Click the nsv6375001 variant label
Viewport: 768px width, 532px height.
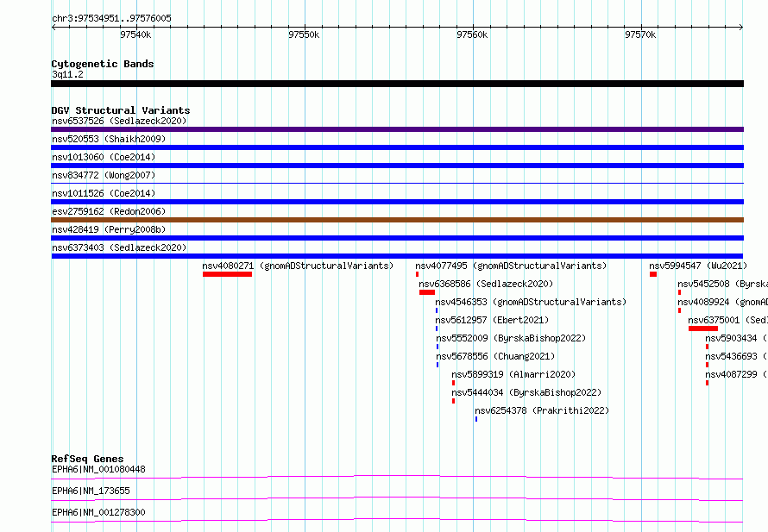click(727, 320)
